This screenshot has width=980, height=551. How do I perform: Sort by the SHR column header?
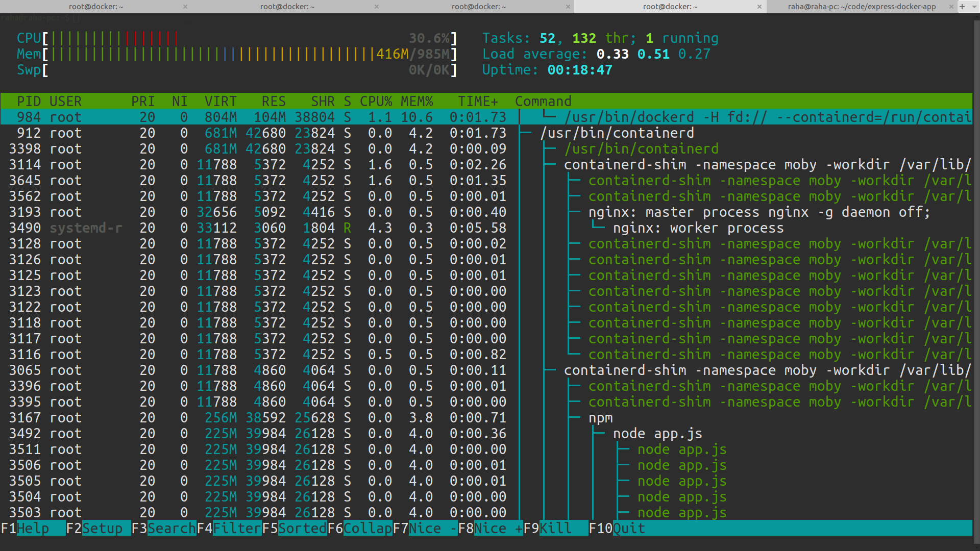tap(323, 101)
